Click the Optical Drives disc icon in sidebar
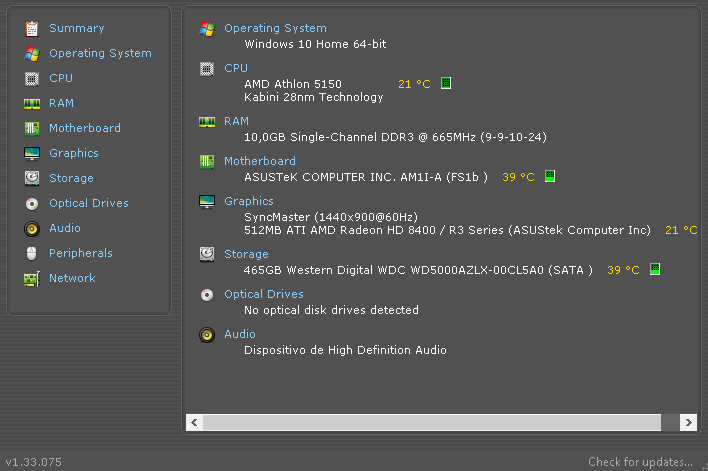 (32, 204)
